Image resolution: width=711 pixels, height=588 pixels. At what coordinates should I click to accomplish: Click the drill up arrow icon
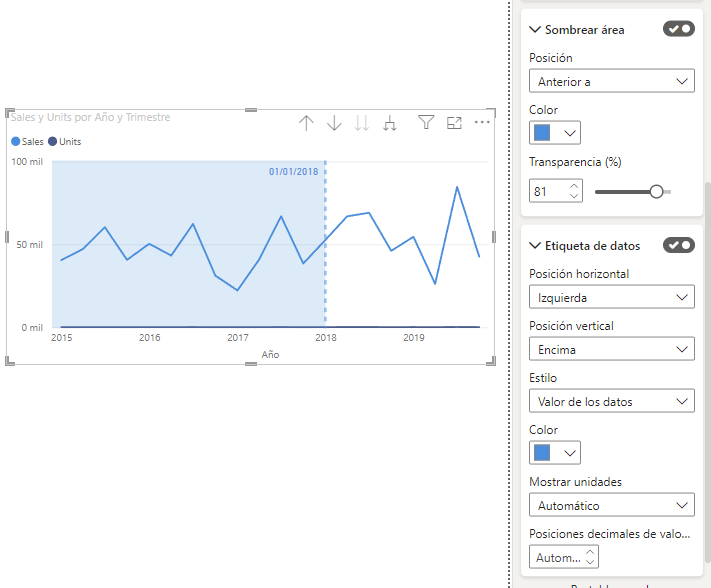click(306, 123)
